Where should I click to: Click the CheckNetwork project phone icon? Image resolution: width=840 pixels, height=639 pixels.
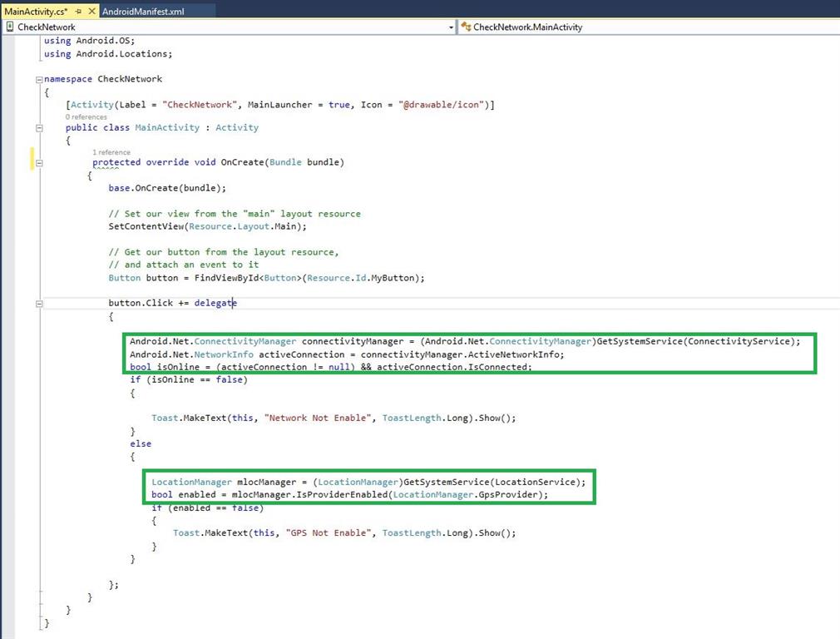[10, 27]
